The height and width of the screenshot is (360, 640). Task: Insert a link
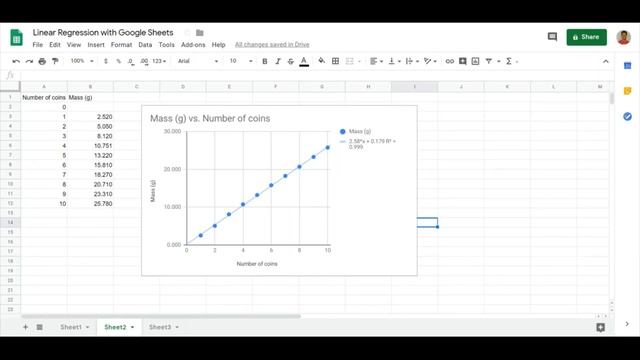point(449,61)
